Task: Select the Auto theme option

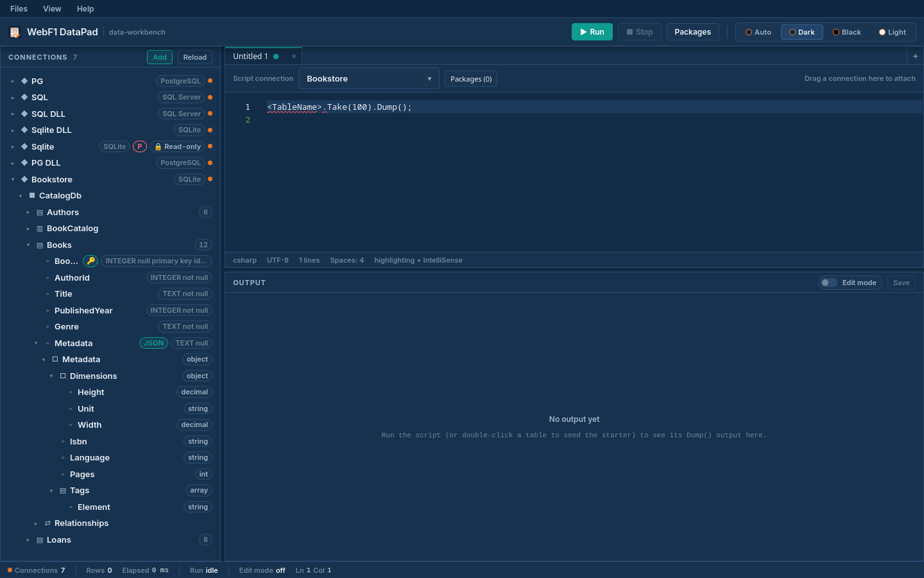Action: coord(758,32)
